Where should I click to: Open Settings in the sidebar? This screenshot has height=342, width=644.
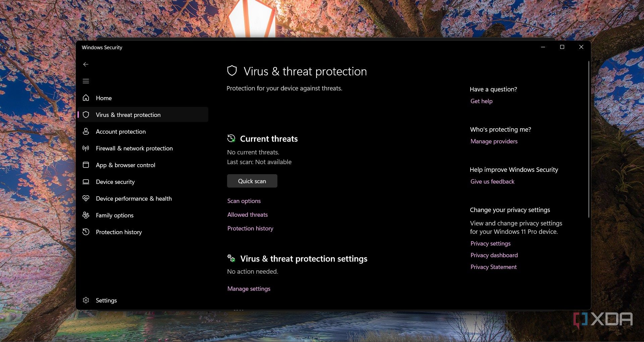tap(143, 300)
